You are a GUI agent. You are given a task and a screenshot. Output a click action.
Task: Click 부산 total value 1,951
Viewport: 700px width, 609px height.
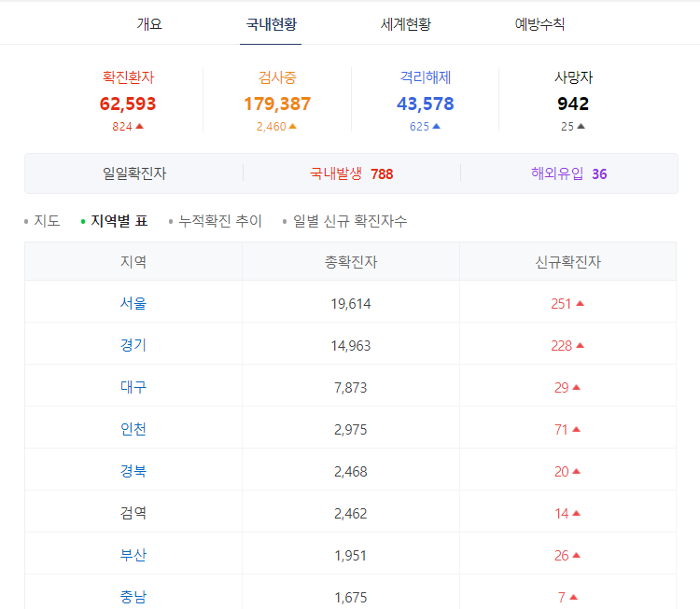350,556
